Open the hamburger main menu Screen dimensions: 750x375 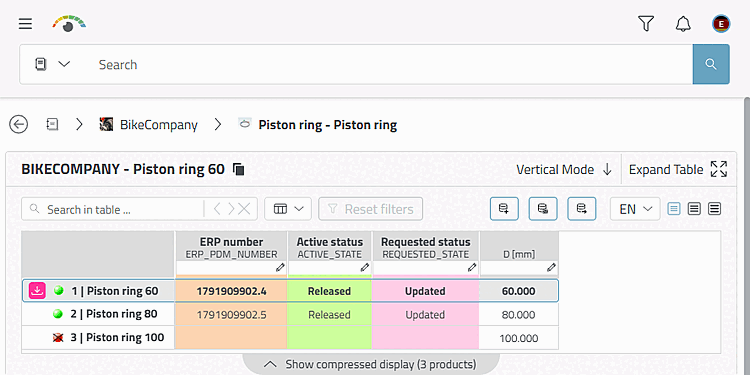pyautogui.click(x=25, y=23)
